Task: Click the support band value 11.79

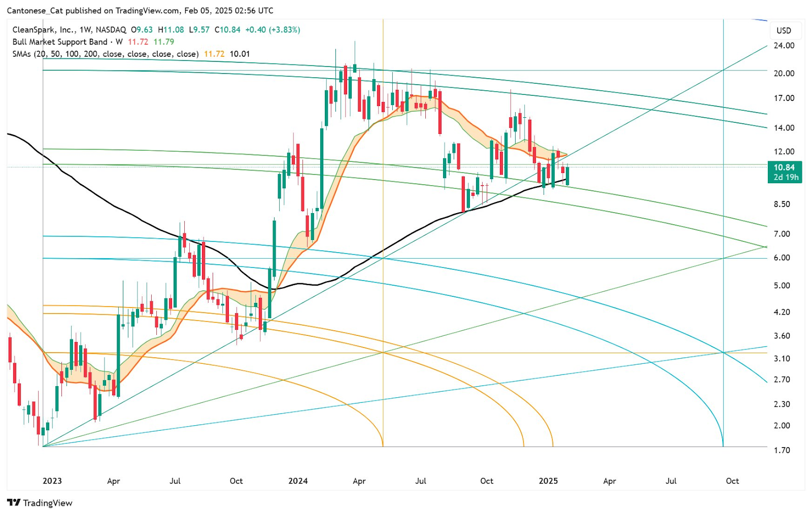Action: point(164,42)
